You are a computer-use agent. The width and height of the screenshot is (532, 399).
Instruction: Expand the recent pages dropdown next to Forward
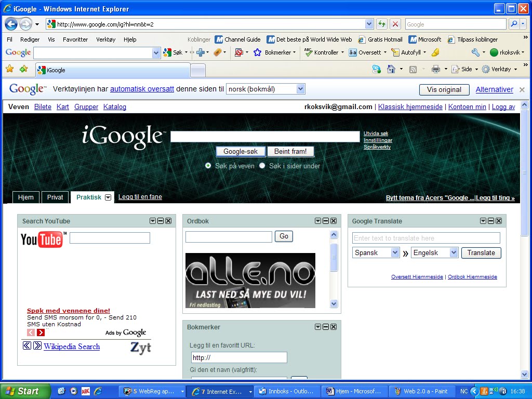(x=37, y=24)
